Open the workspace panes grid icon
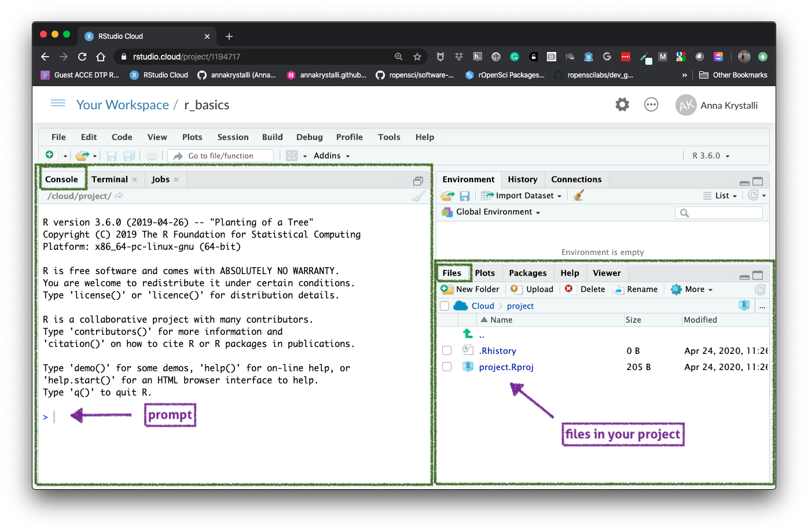808x532 pixels. click(292, 156)
